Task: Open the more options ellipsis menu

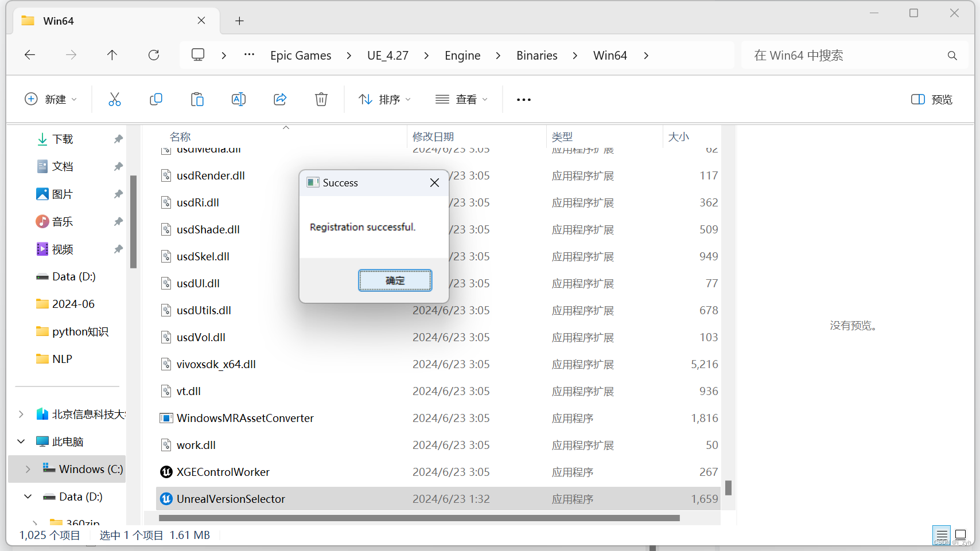Action: [x=524, y=100]
